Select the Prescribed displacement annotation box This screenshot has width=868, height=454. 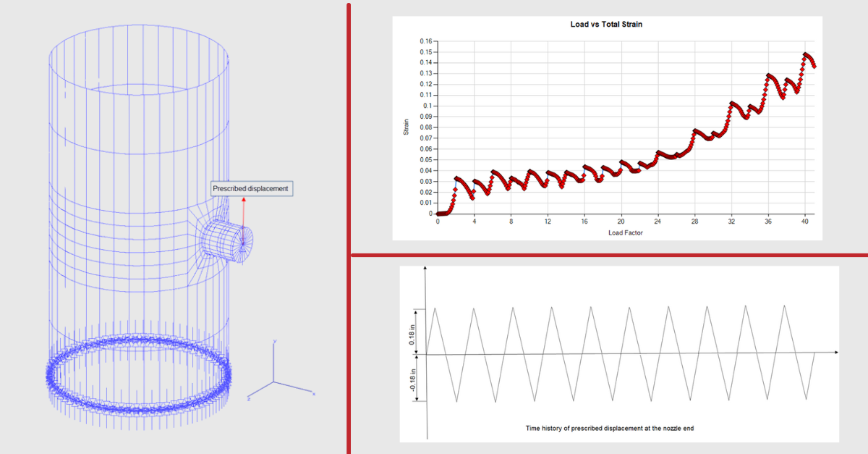[x=251, y=188]
